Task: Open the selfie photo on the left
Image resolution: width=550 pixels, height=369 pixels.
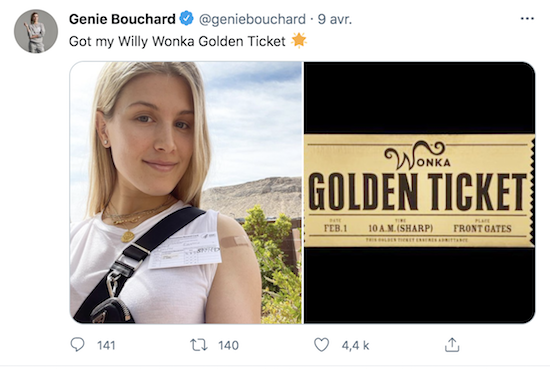Action: click(186, 192)
